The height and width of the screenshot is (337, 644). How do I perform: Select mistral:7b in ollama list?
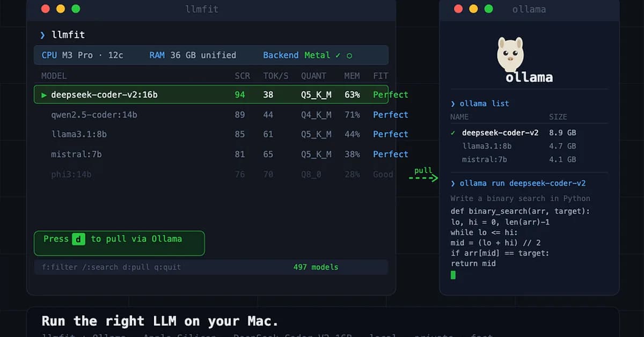click(485, 159)
